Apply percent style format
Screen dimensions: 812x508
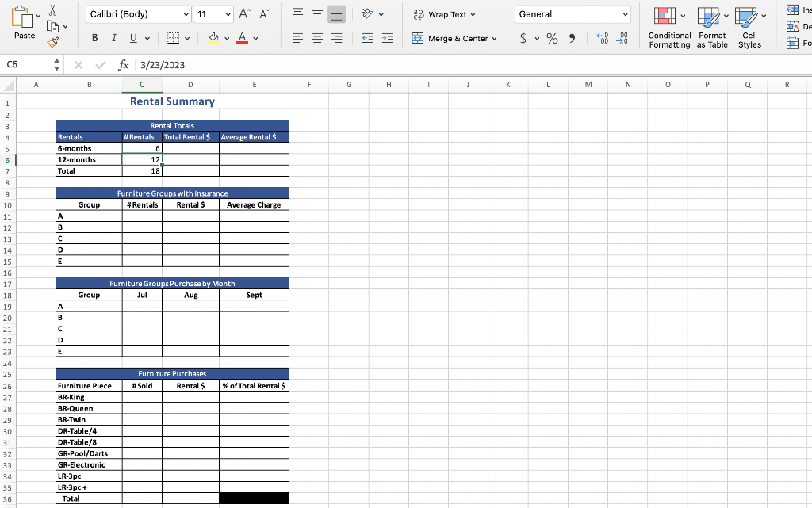pos(552,38)
